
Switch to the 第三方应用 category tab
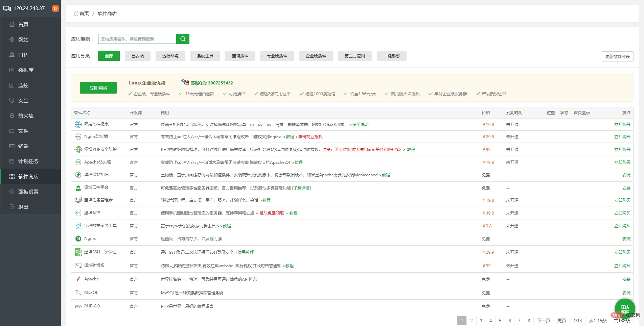355,56
